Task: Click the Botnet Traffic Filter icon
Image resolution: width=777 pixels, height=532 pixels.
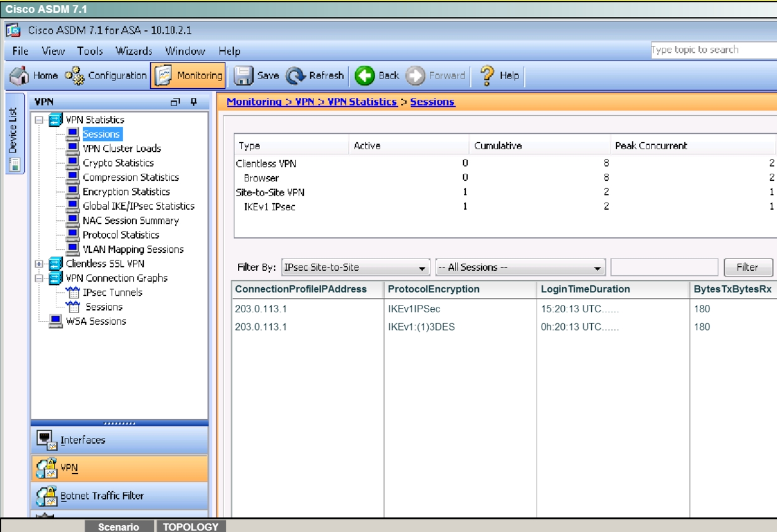Action: (x=46, y=496)
